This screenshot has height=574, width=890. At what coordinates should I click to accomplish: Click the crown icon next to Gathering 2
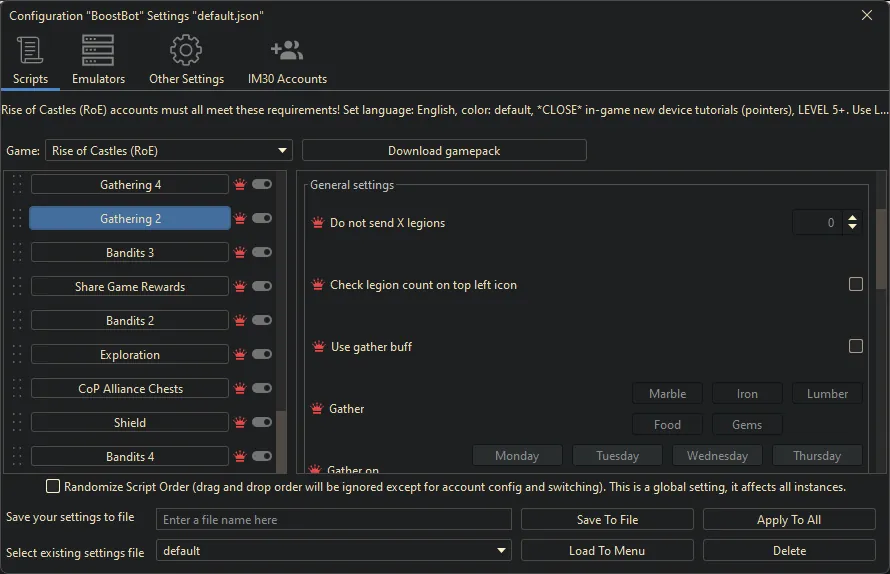(x=240, y=219)
